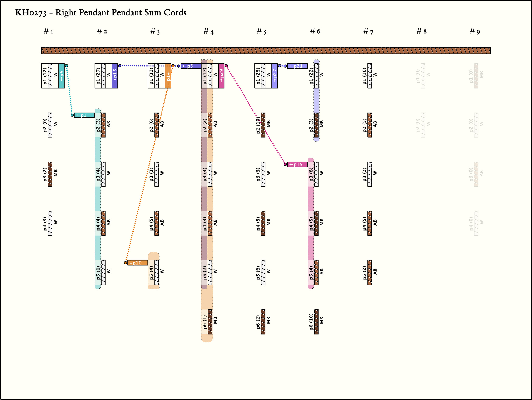
Task: Click the purple ←p5 arrow label
Action: point(191,66)
